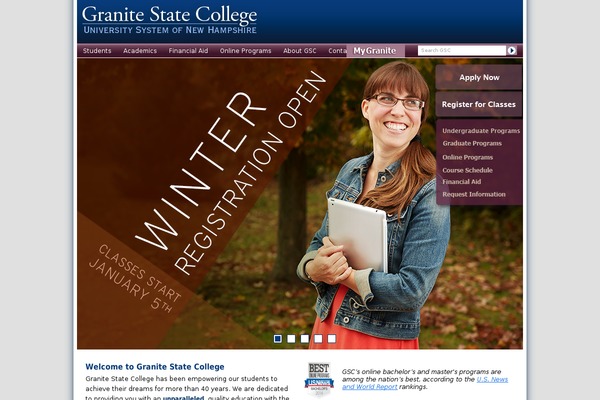Open the Financial Aid nav menu
600x400 pixels.
188,51
